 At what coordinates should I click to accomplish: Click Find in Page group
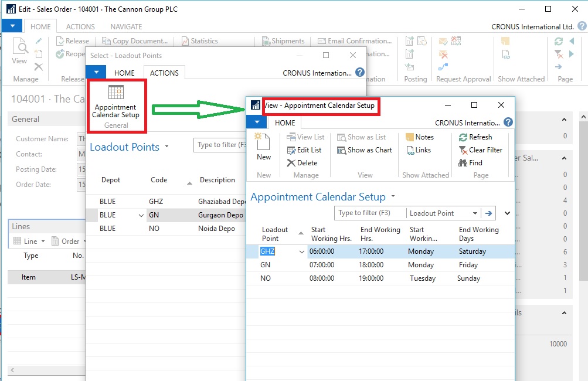coord(470,163)
